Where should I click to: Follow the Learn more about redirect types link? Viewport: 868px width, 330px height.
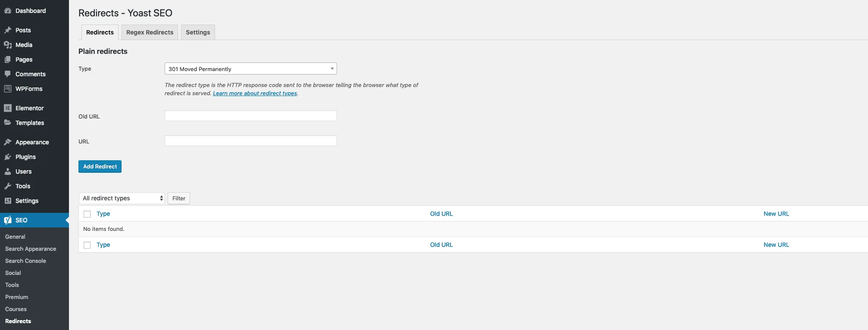[x=255, y=93]
